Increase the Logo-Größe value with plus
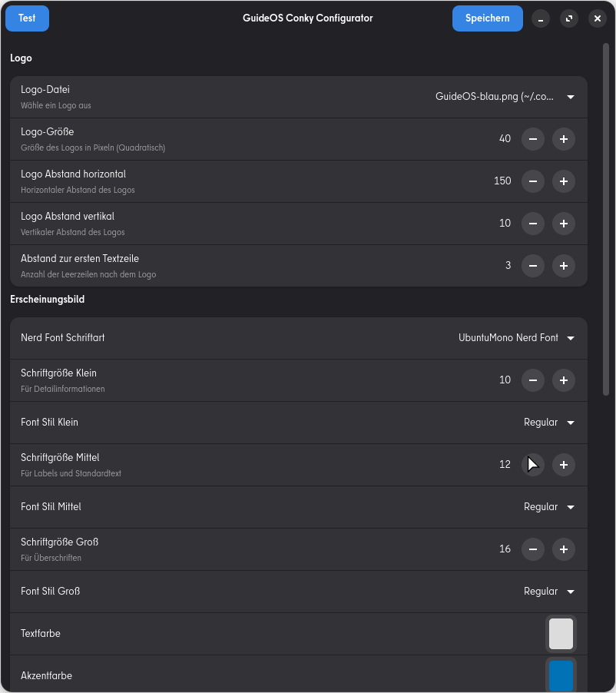Screen dimensions: 616x693 click(564, 139)
